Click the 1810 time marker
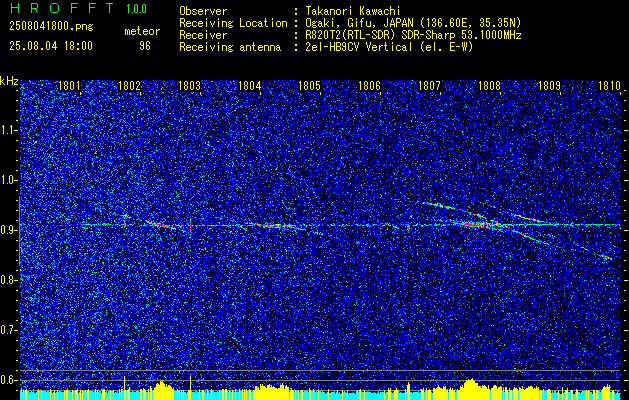The image size is (629, 400). (610, 86)
